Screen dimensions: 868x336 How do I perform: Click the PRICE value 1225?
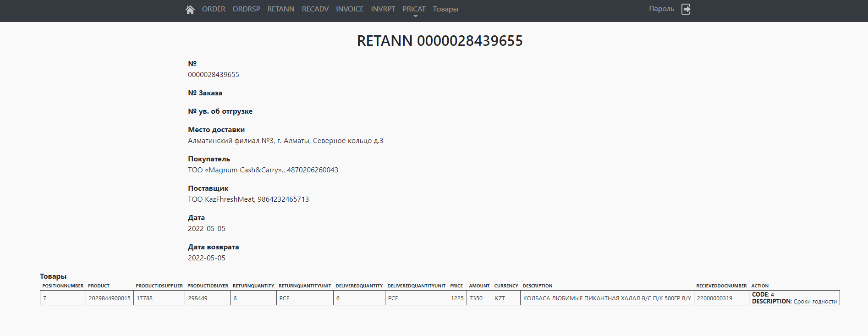coord(457,298)
